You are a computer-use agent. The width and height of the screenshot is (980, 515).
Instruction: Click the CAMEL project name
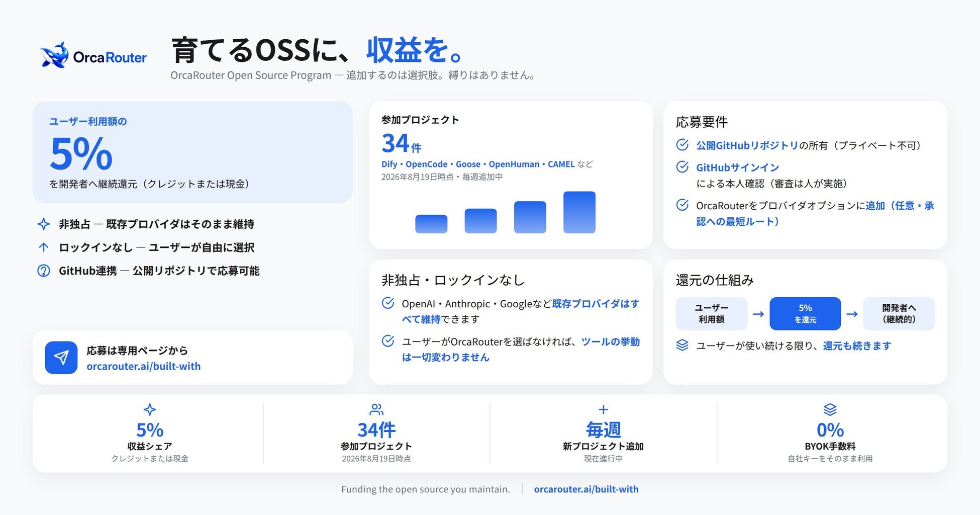[561, 164]
